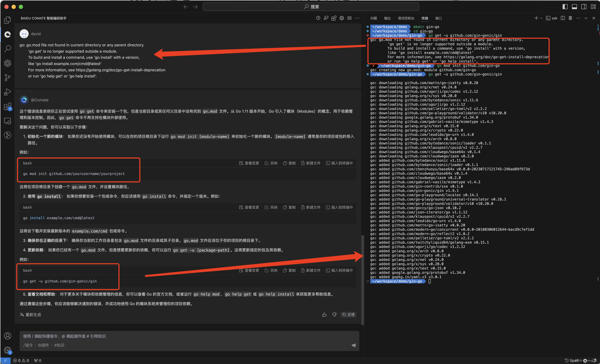The image size is (600, 364).
Task: Click the thumbs down on Comate's answer
Action: point(334,315)
